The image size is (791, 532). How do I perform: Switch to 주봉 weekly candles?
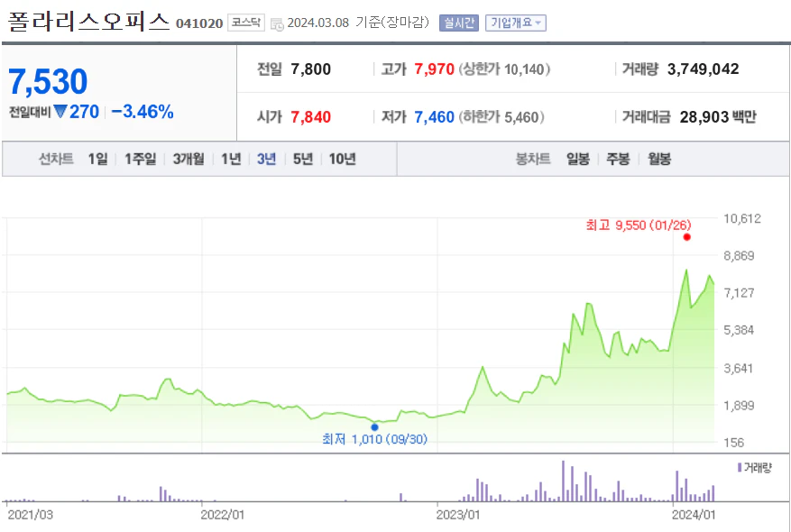click(615, 158)
